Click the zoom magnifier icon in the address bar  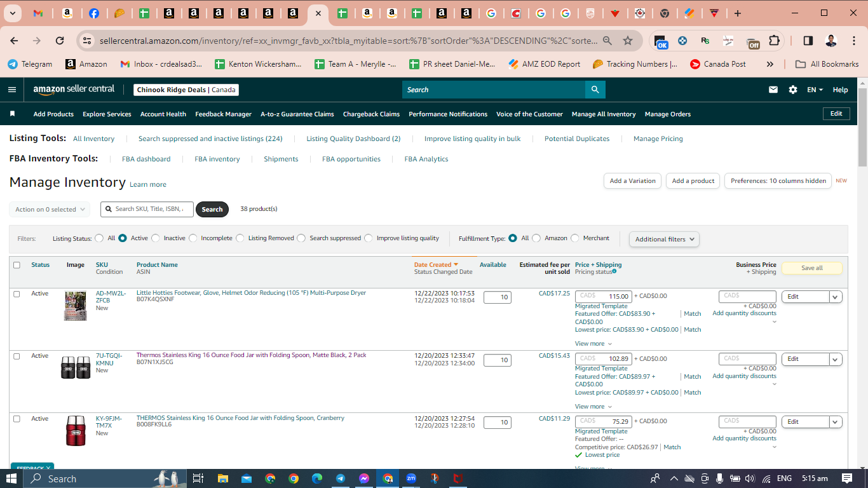(x=607, y=41)
